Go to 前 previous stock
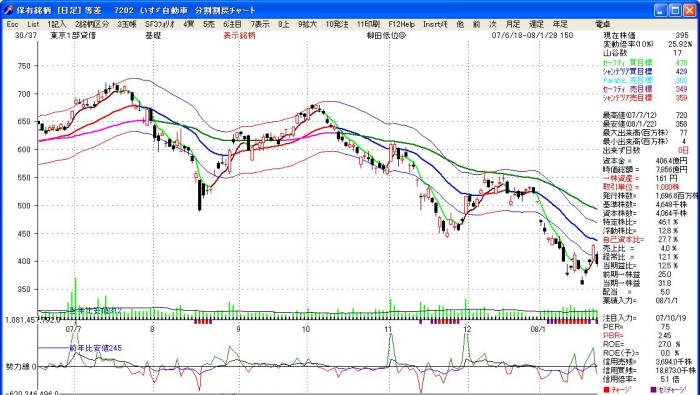700x395 pixels. pyautogui.click(x=476, y=25)
